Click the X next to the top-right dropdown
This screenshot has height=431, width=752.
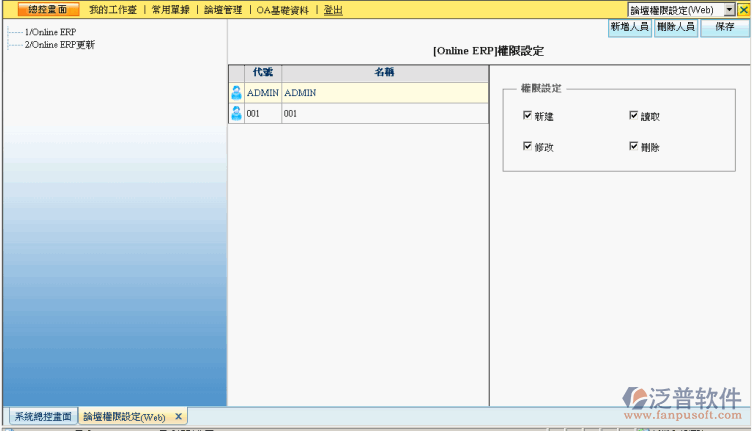click(743, 10)
